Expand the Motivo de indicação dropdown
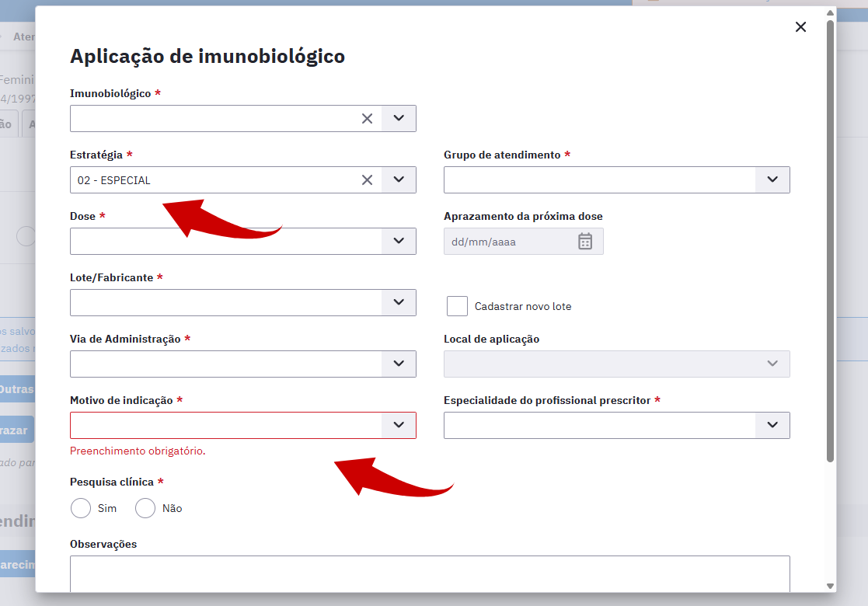Viewport: 868px width, 606px height. (399, 426)
